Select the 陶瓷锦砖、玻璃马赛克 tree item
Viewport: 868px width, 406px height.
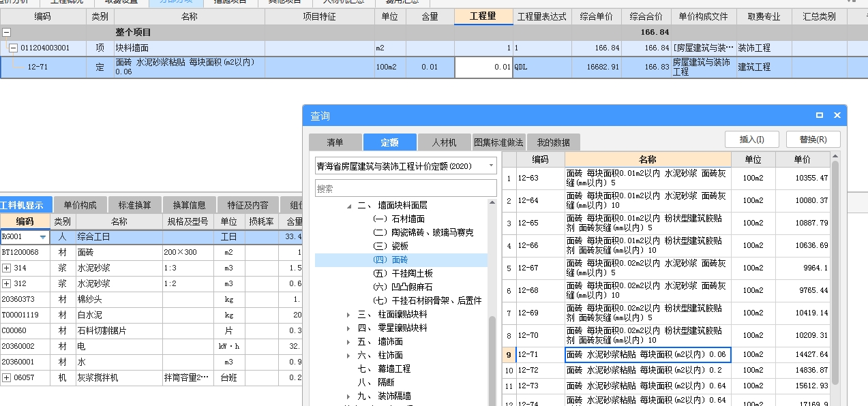coord(423,233)
